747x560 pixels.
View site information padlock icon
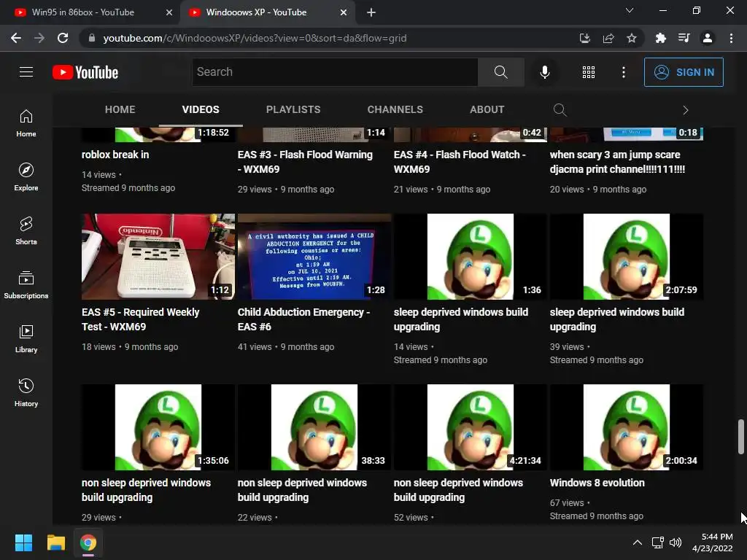92,38
